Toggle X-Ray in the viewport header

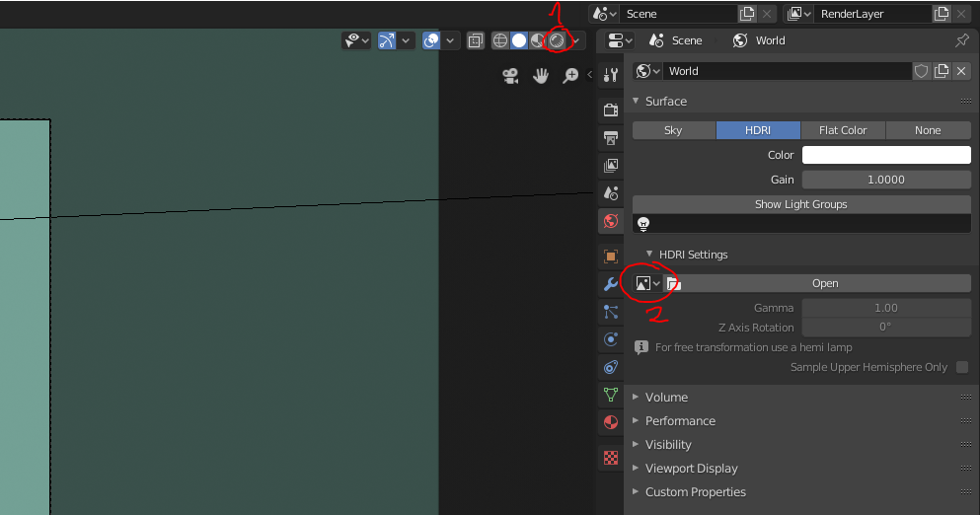click(476, 40)
